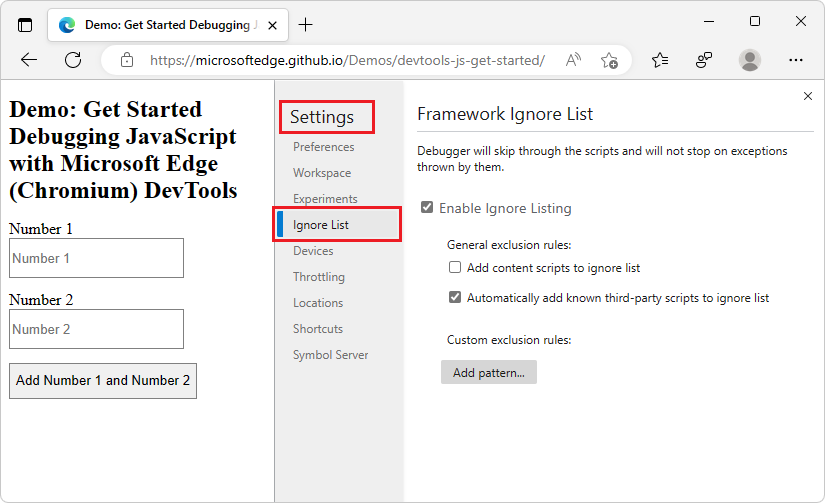Viewport: 825px width, 503px height.
Task: Close the DevTools Settings panel
Action: pos(808,96)
